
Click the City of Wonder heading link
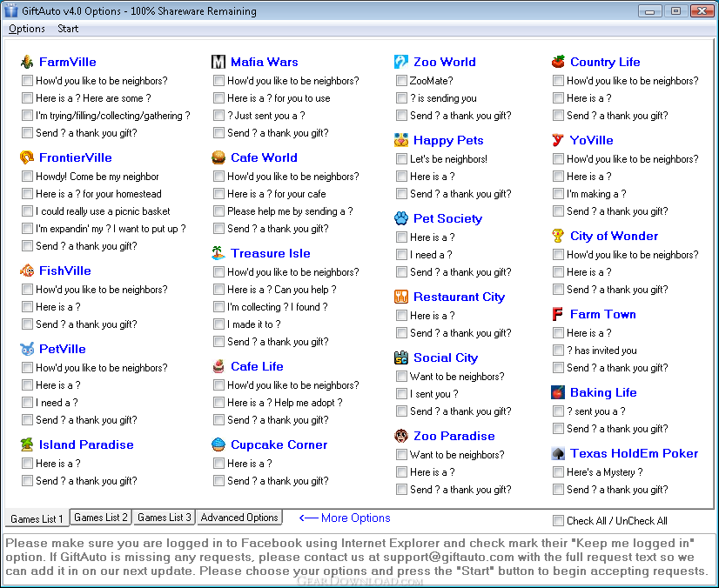(x=614, y=236)
